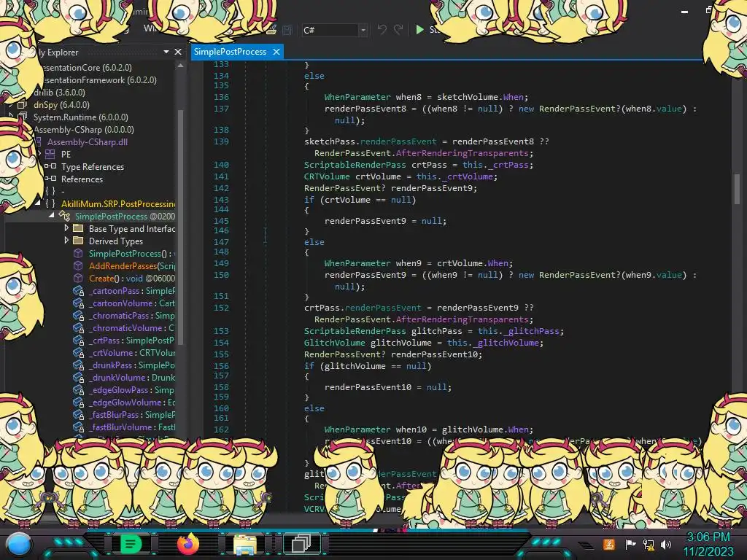Select the _crtVolume field
The width and height of the screenshot is (747, 560).
click(132, 352)
